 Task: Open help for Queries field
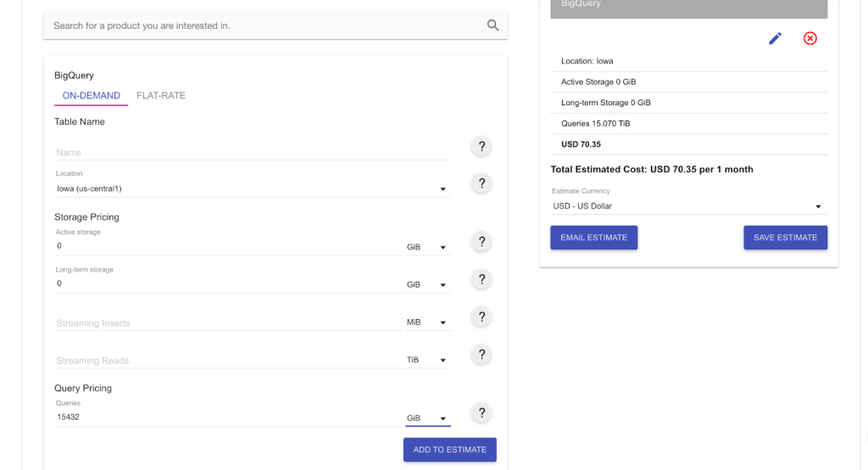(x=481, y=413)
